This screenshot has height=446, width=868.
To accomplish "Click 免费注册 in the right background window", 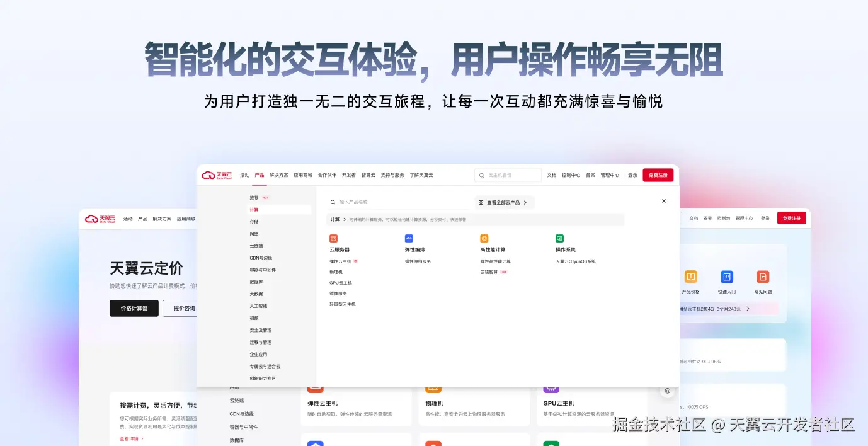I will [792, 218].
